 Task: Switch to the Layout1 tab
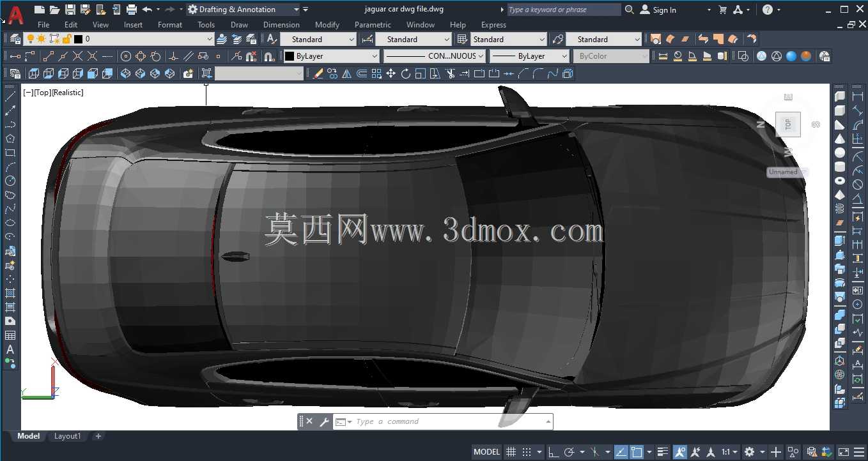pyautogui.click(x=67, y=436)
